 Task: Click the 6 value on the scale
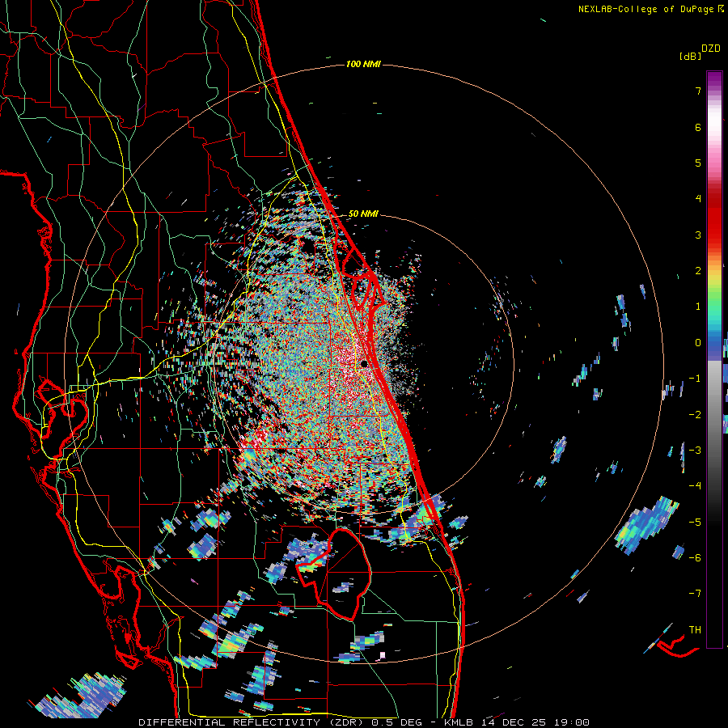[698, 127]
